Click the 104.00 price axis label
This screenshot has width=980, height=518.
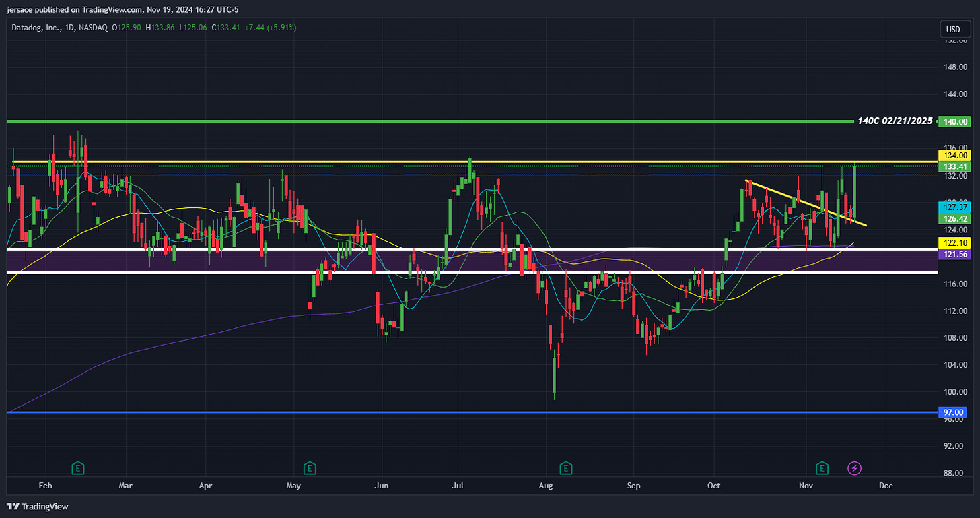(x=956, y=364)
